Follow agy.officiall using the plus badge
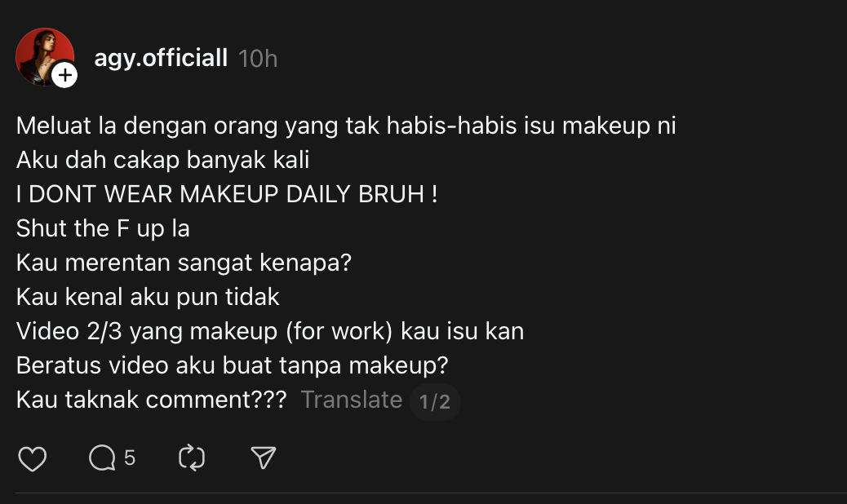Screen dimensions: 847x504 click(x=64, y=76)
